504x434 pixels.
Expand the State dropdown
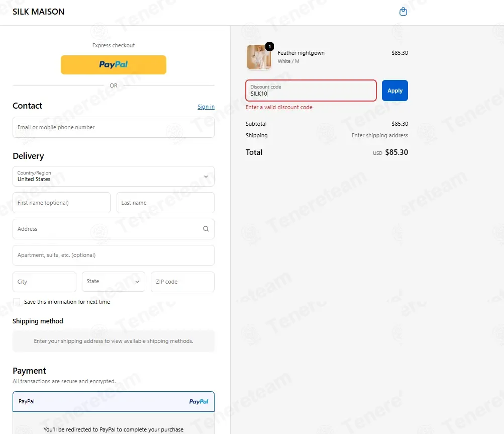(x=114, y=282)
